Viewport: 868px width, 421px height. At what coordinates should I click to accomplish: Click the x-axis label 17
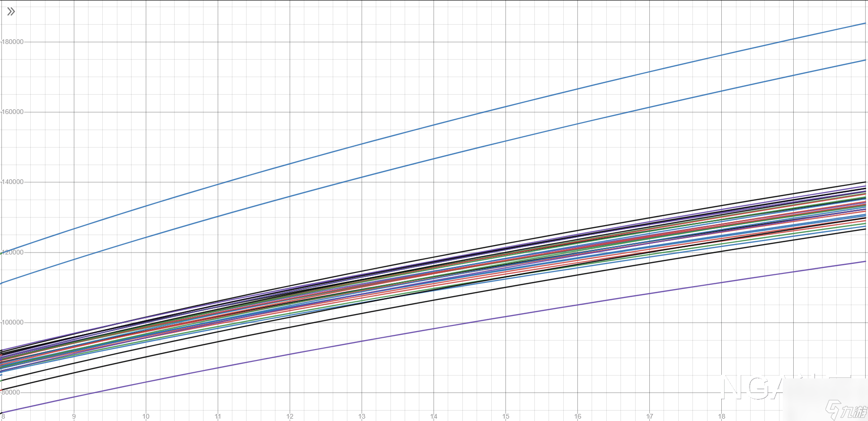pos(649,416)
